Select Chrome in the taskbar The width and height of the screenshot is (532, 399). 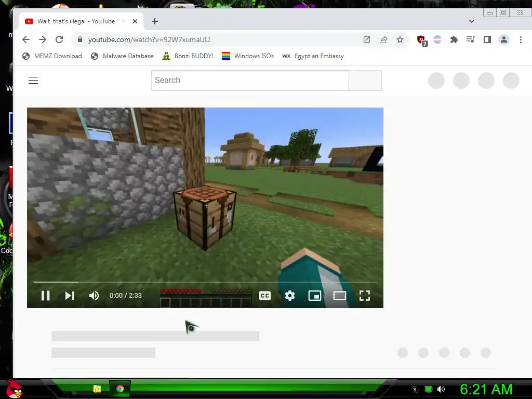pos(120,389)
